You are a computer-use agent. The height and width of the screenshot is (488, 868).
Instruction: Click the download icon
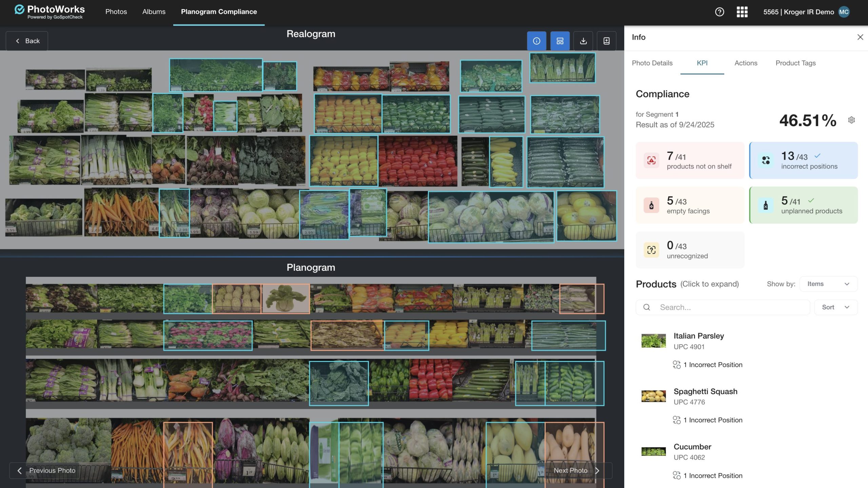(x=583, y=41)
